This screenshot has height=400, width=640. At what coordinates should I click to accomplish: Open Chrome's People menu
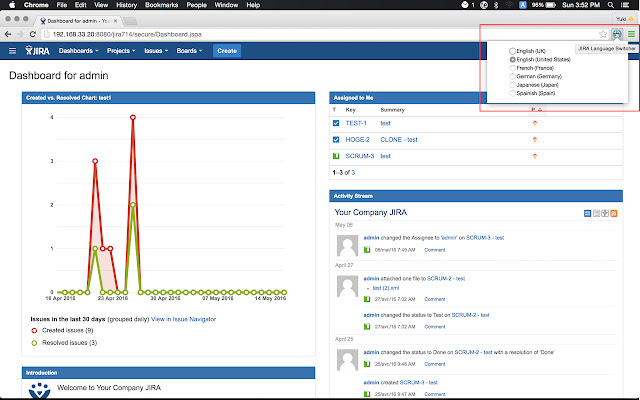196,5
